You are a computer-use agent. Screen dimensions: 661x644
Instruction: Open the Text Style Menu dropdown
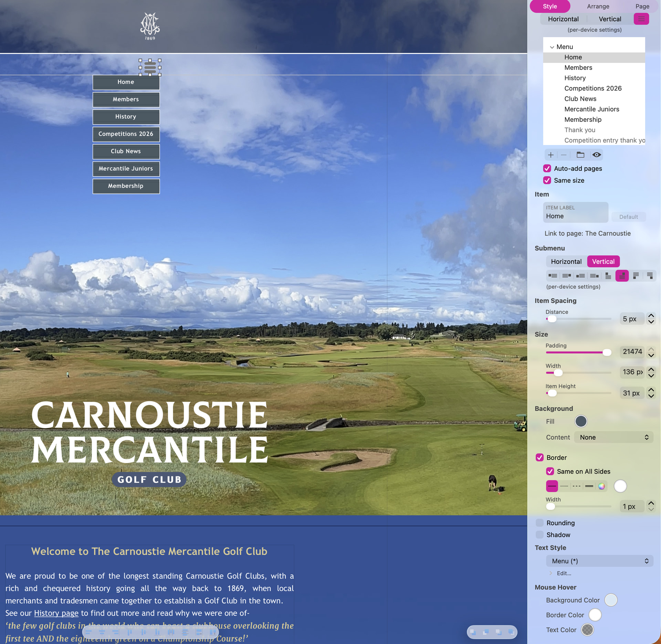(600, 561)
